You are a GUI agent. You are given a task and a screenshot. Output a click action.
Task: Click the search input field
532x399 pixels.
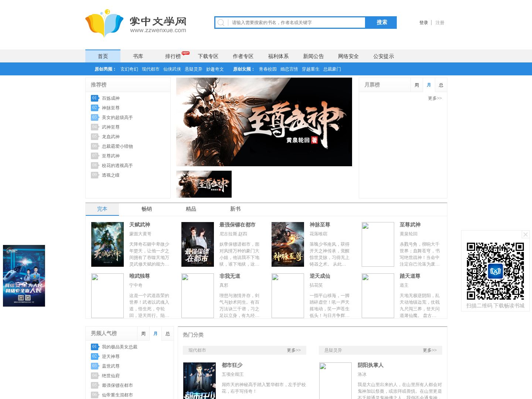pos(297,23)
